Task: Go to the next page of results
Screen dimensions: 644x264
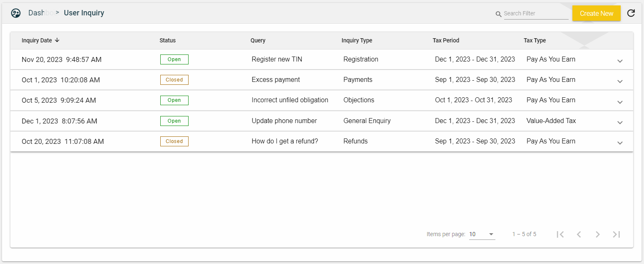Action: pyautogui.click(x=597, y=234)
